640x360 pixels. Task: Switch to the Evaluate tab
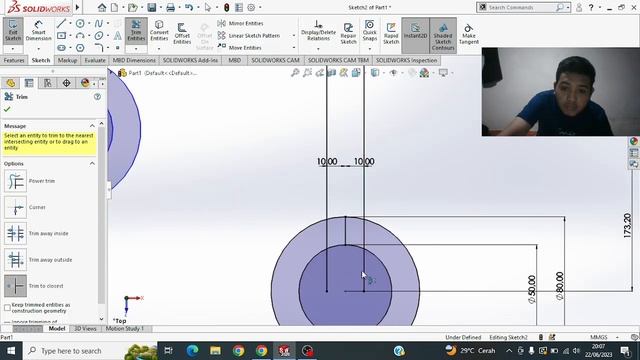pyautogui.click(x=95, y=60)
